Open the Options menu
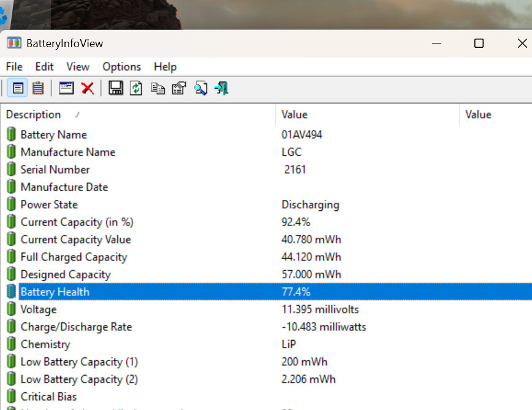Screen dimensions: 532x410 (x=121, y=67)
